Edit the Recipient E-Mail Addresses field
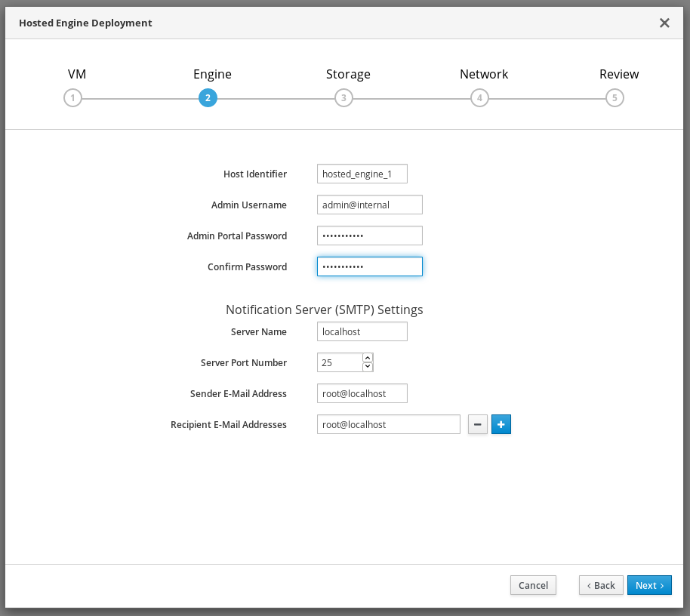Image resolution: width=690 pixels, height=616 pixels. pyautogui.click(x=389, y=424)
